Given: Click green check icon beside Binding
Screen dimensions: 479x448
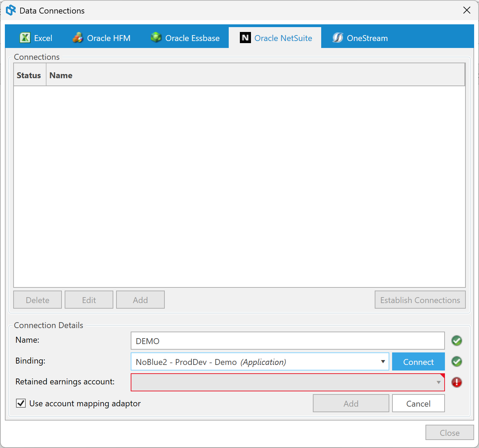Looking at the screenshot, I should click(457, 361).
